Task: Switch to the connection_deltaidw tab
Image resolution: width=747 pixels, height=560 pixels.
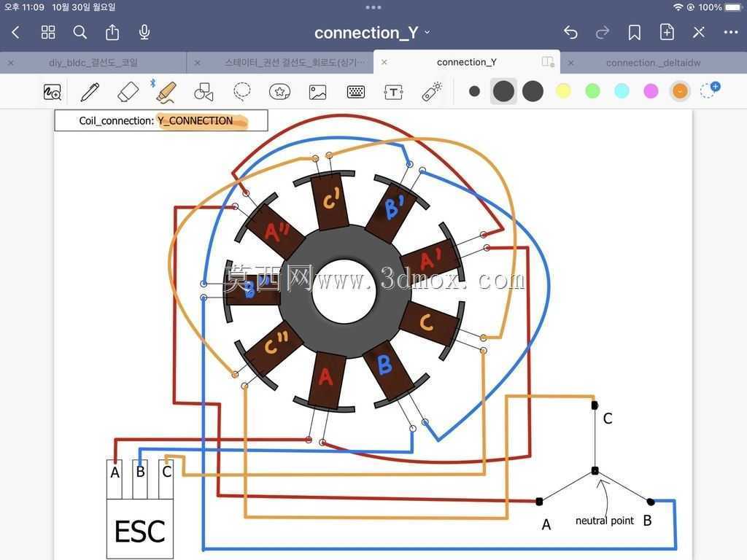Action: pos(653,63)
